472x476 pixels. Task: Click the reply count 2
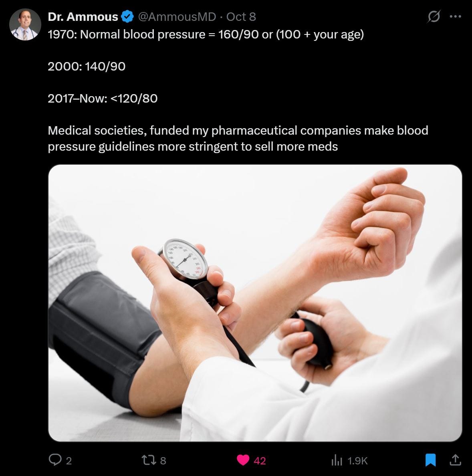69,461
